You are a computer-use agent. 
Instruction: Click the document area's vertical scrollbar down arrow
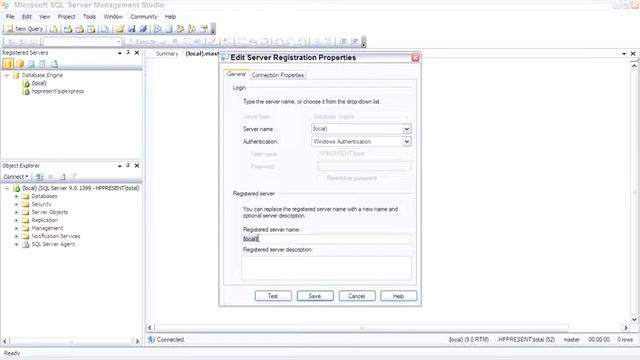tap(634, 320)
